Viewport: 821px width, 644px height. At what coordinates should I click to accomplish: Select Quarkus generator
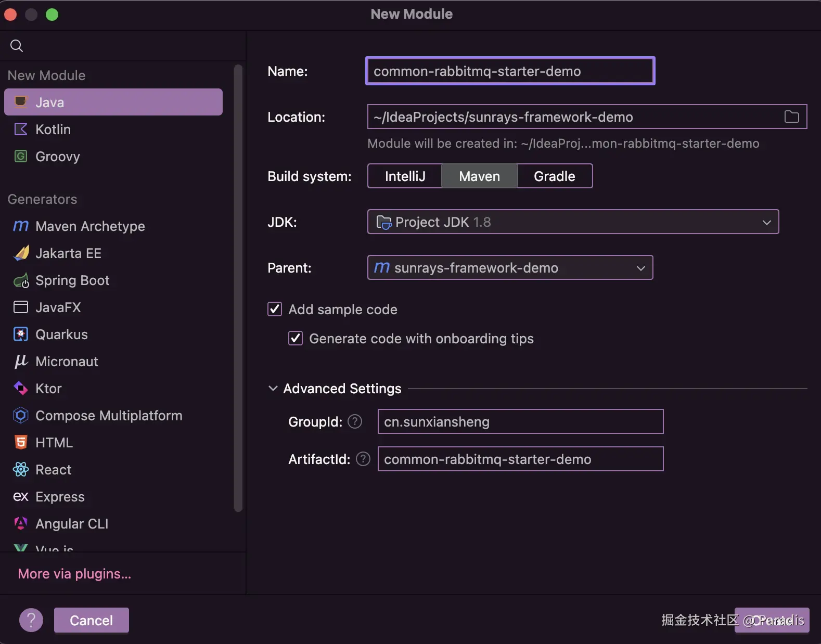[x=113, y=334]
